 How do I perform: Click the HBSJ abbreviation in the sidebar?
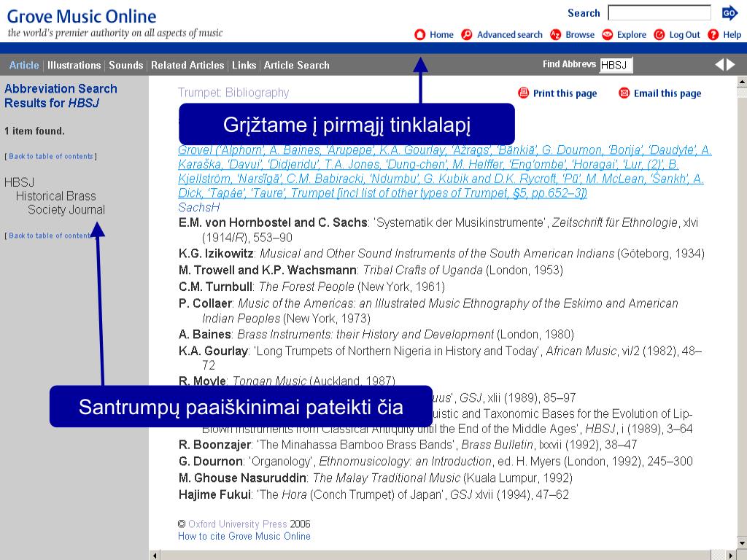[19, 182]
